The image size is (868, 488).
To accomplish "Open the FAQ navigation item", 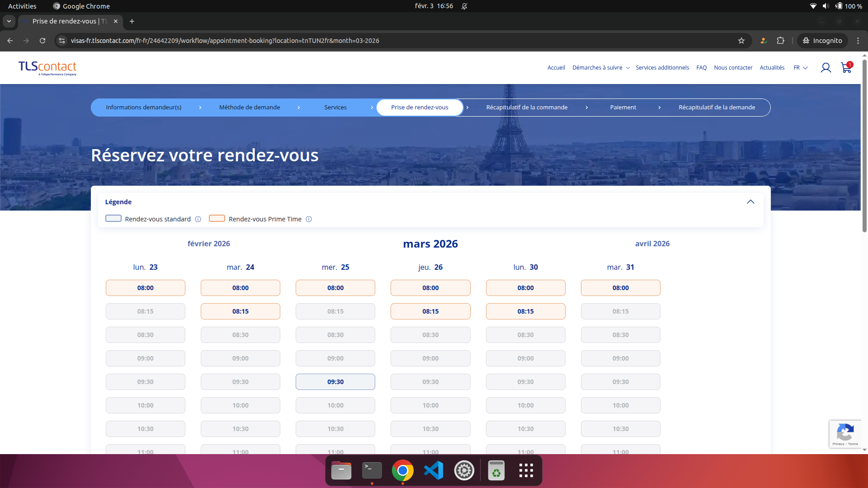I will [x=701, y=67].
